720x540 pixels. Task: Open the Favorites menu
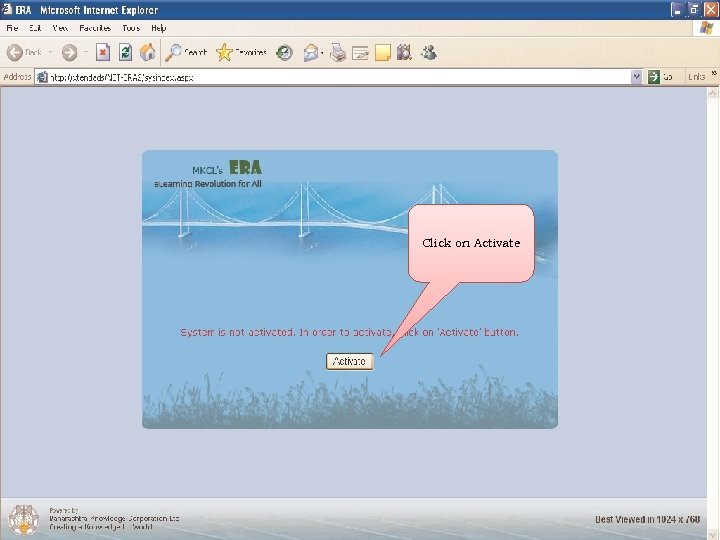[x=95, y=28]
